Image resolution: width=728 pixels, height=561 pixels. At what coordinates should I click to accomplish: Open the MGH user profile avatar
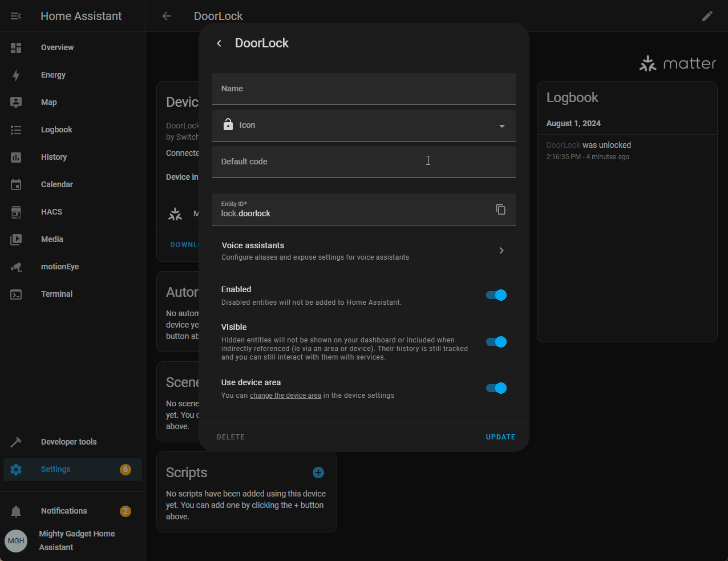(16, 540)
